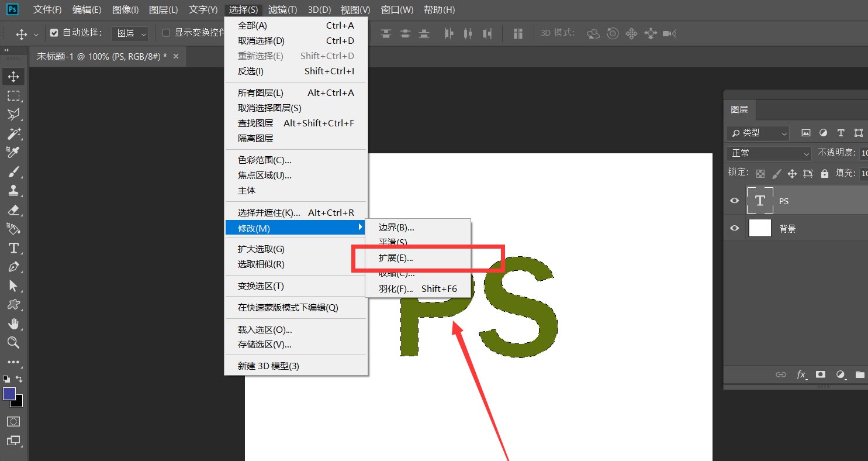868x461 pixels.
Task: Select the Horizontal Type tool
Action: [13, 248]
